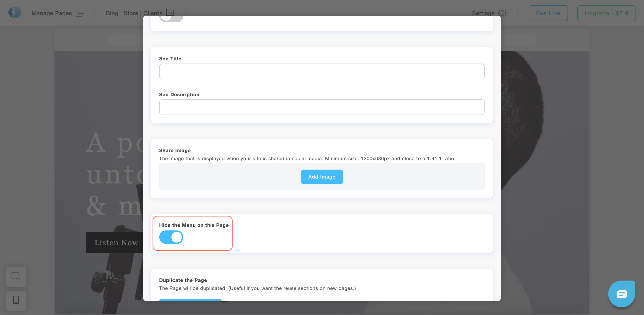Click the blue duplicate button under Duplicate the Page

click(x=190, y=300)
